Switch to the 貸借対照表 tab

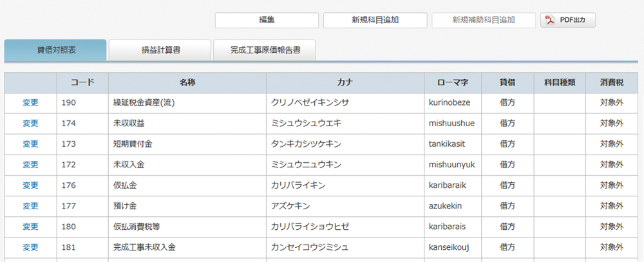coord(55,50)
